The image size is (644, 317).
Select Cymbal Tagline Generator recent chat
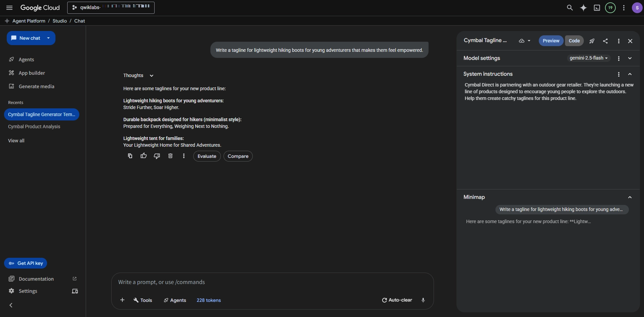click(x=42, y=114)
